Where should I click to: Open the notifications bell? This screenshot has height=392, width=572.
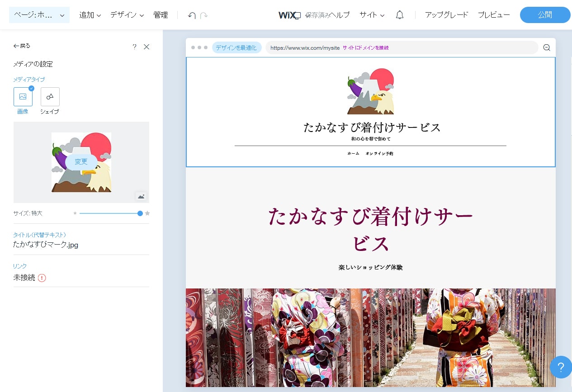[400, 15]
